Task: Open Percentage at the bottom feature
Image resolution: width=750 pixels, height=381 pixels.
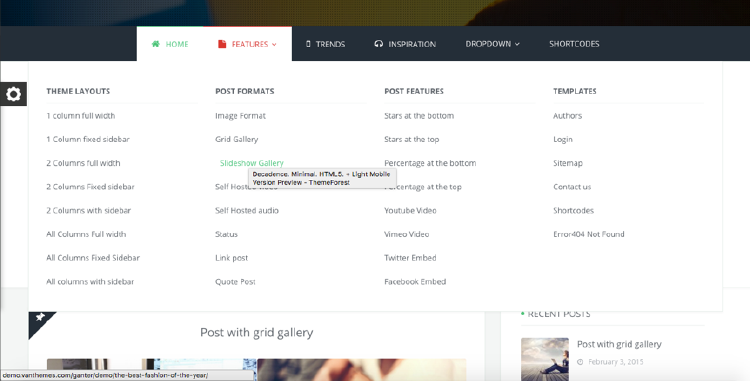Action: point(430,163)
